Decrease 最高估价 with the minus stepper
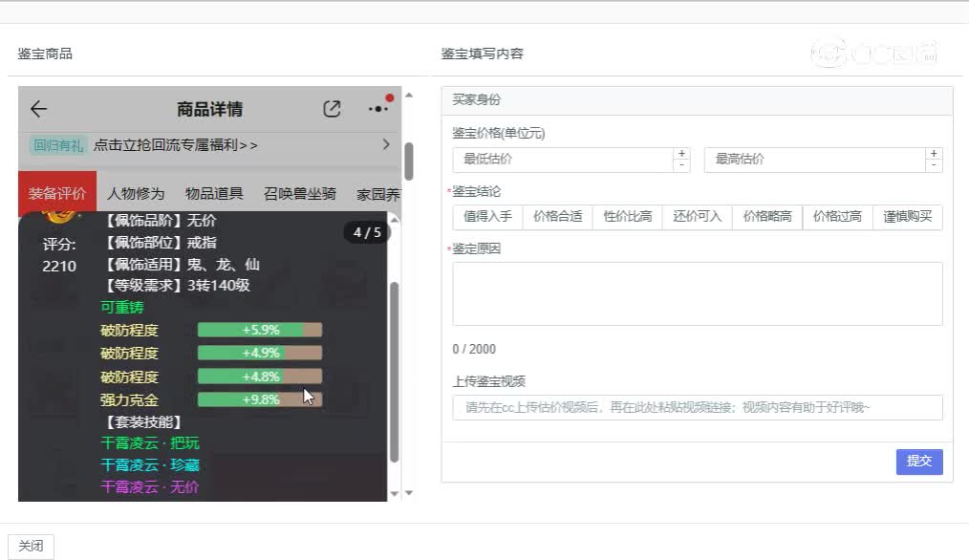Image resolution: width=969 pixels, height=560 pixels. [934, 165]
